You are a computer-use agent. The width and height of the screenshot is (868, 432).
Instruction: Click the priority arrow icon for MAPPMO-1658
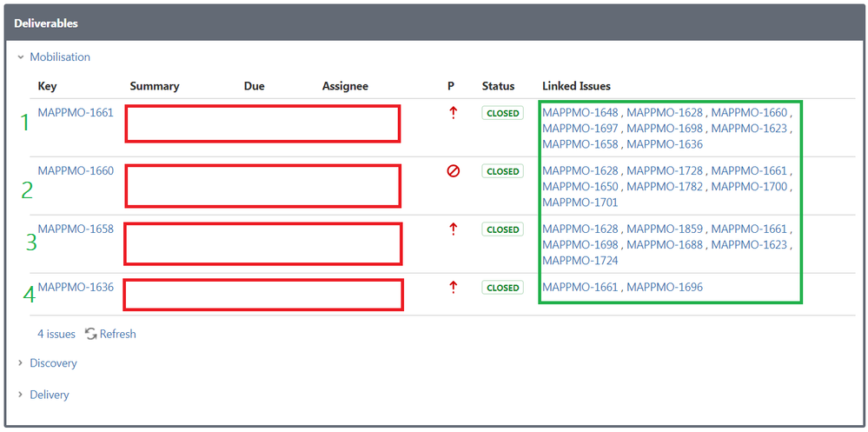[453, 229]
